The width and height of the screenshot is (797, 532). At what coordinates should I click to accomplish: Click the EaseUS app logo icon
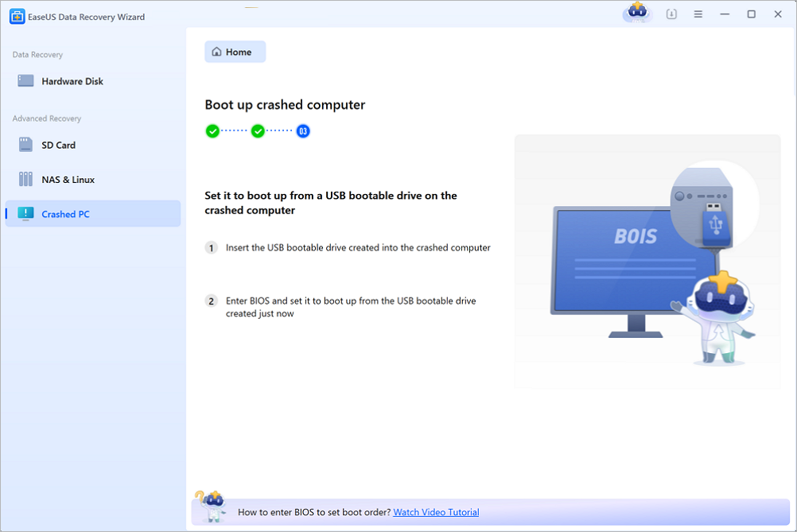(17, 17)
